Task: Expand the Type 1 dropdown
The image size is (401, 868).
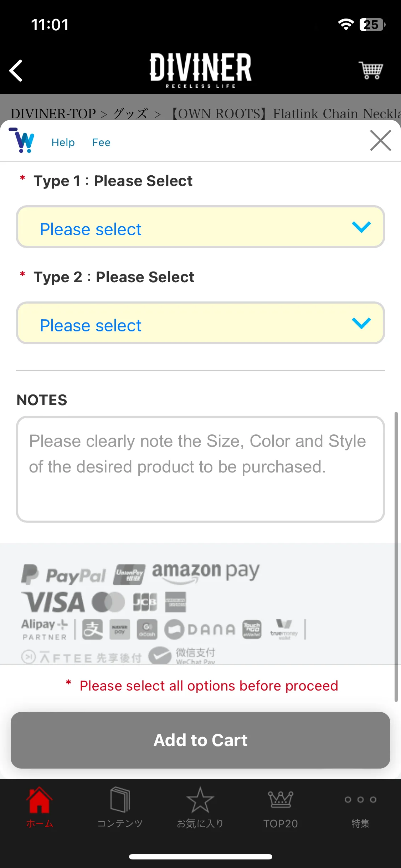Action: click(200, 227)
